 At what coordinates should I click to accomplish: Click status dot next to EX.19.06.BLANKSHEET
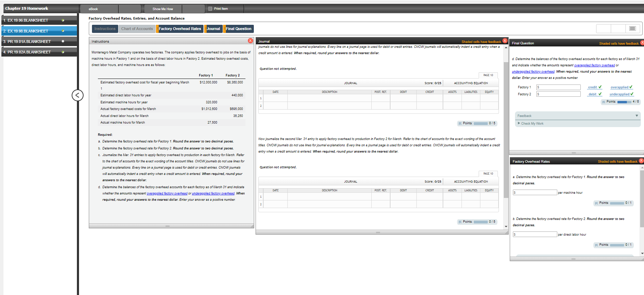point(63,20)
